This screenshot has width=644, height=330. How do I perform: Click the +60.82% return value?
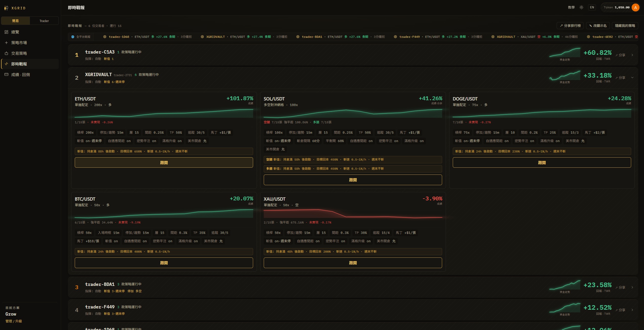597,53
